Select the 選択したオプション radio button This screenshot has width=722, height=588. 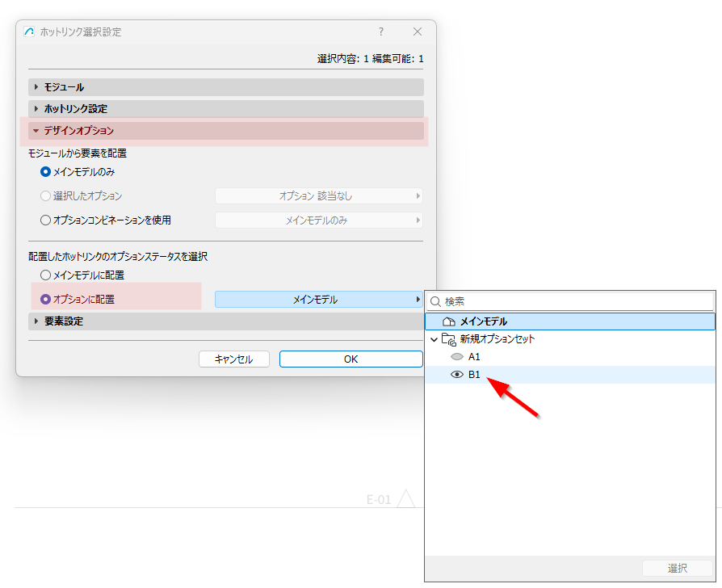pos(45,196)
